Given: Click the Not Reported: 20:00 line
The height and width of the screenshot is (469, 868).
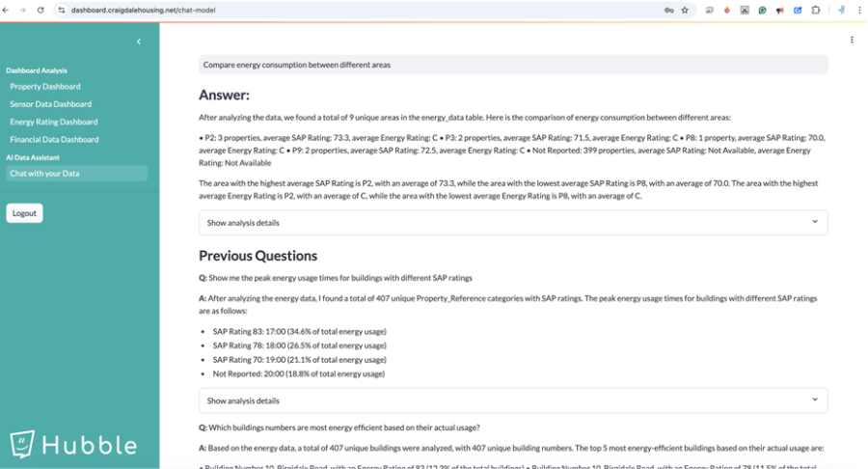Looking at the screenshot, I should (x=299, y=373).
